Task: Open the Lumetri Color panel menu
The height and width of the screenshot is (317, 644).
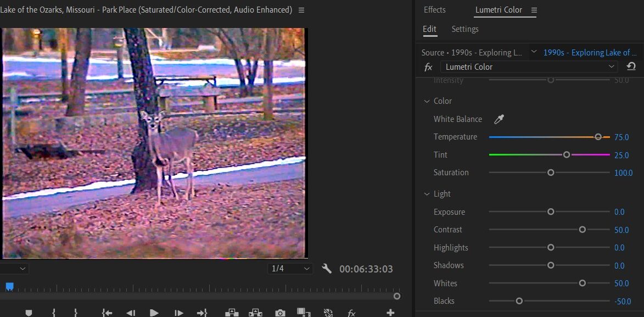Action: pos(534,10)
